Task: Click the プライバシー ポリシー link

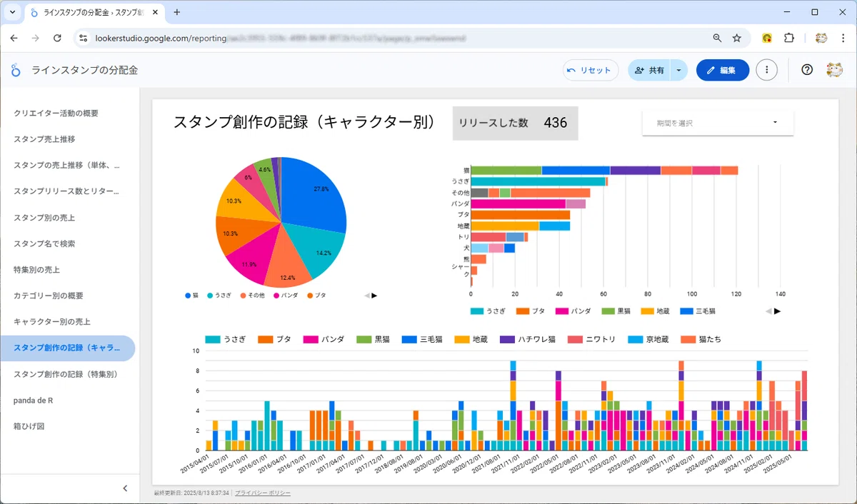Action: pos(263,493)
